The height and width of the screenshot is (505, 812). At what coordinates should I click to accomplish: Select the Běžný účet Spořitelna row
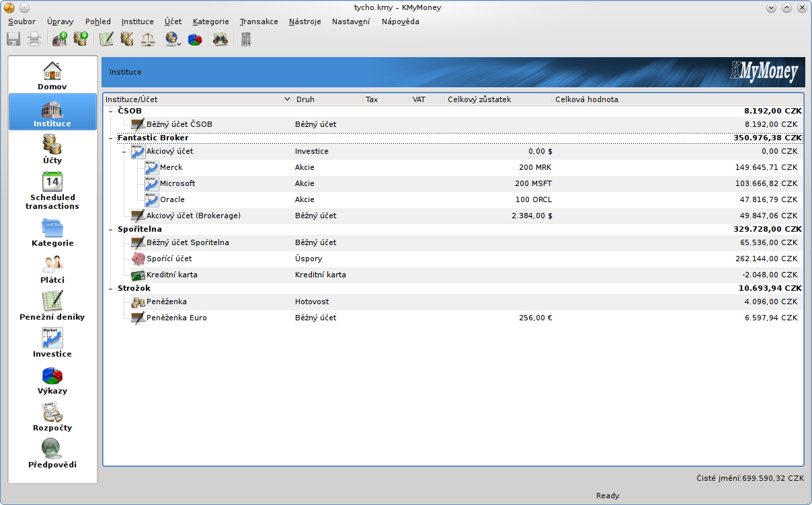(454, 242)
